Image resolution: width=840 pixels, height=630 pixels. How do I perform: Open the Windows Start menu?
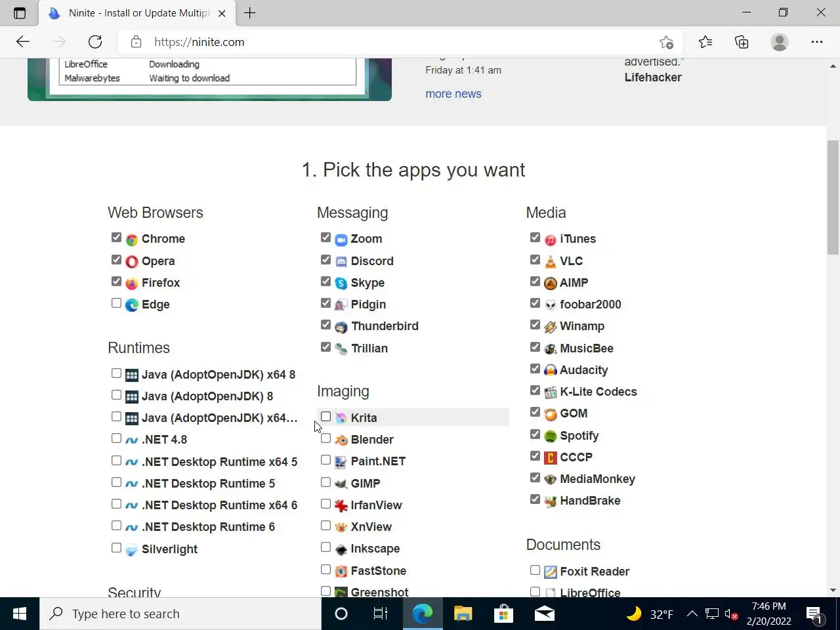coord(20,614)
